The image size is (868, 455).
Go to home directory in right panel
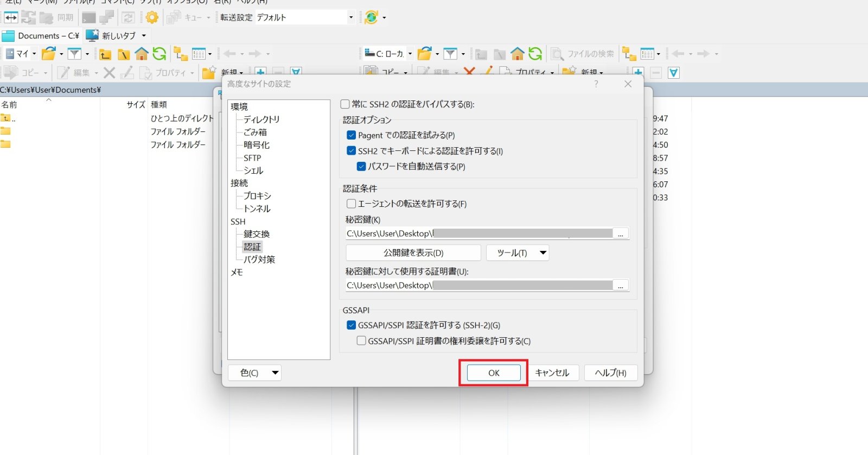(518, 54)
